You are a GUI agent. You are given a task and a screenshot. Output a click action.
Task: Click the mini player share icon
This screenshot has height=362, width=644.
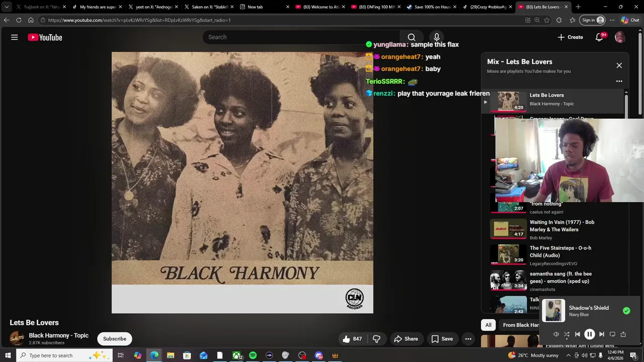623,334
